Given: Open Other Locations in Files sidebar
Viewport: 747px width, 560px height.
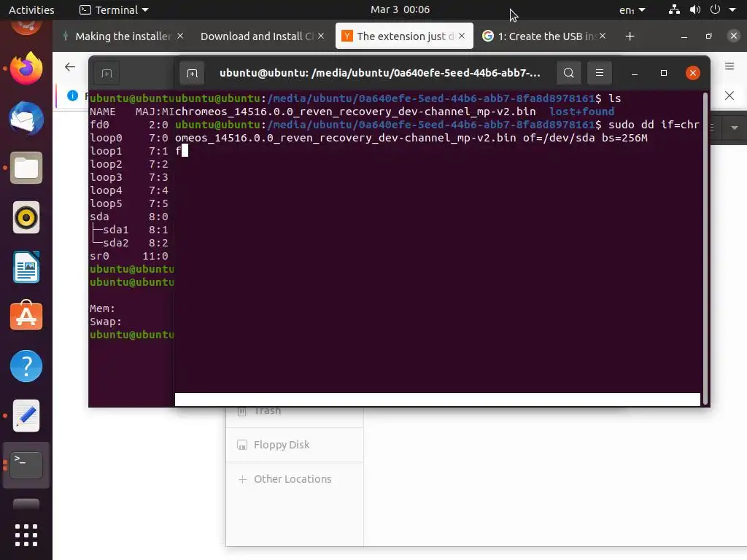Looking at the screenshot, I should click(295, 479).
